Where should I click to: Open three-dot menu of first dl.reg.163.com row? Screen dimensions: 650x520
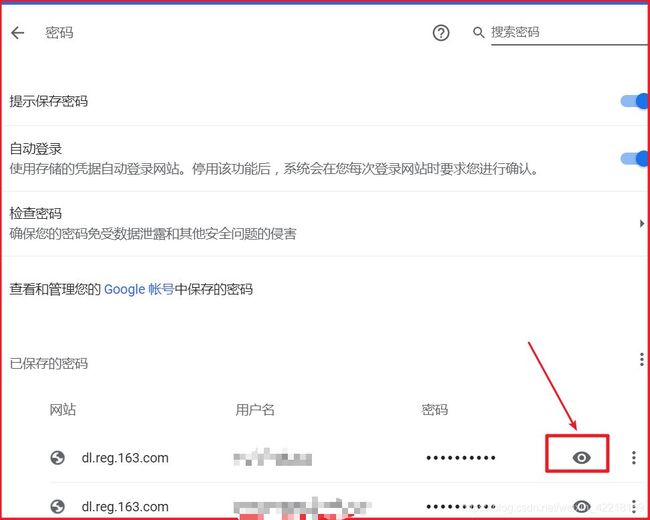coord(633,457)
